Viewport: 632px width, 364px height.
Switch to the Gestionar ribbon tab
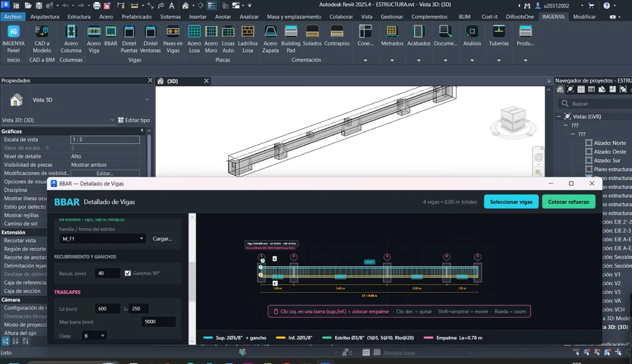tap(392, 17)
